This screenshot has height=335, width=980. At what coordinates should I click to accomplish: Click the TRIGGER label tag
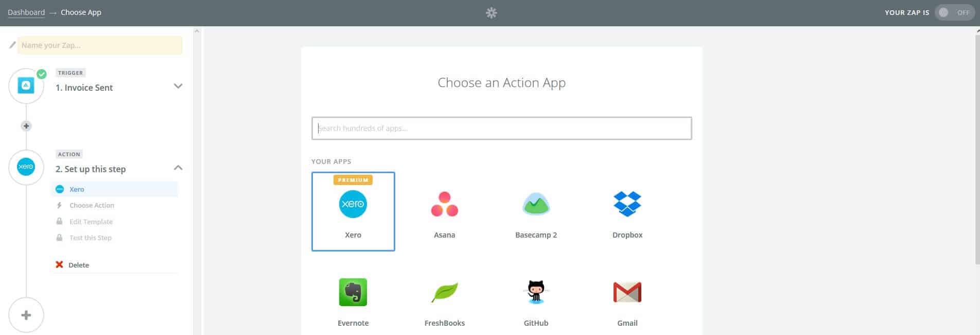[x=71, y=73]
